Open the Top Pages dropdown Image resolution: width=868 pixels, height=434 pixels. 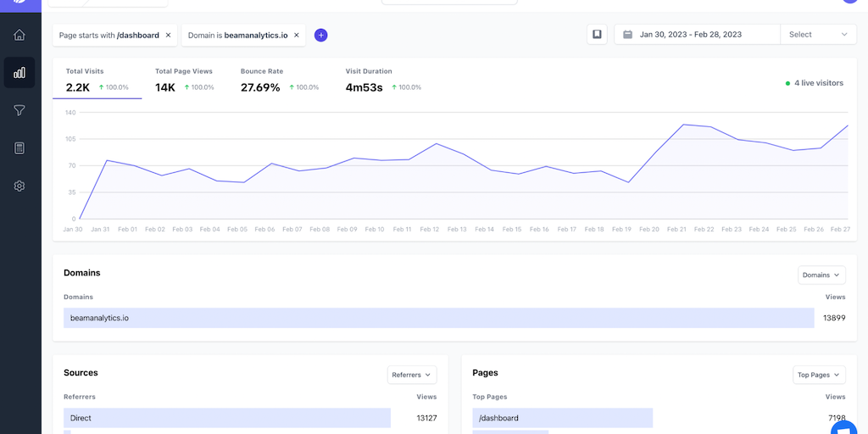click(820, 374)
